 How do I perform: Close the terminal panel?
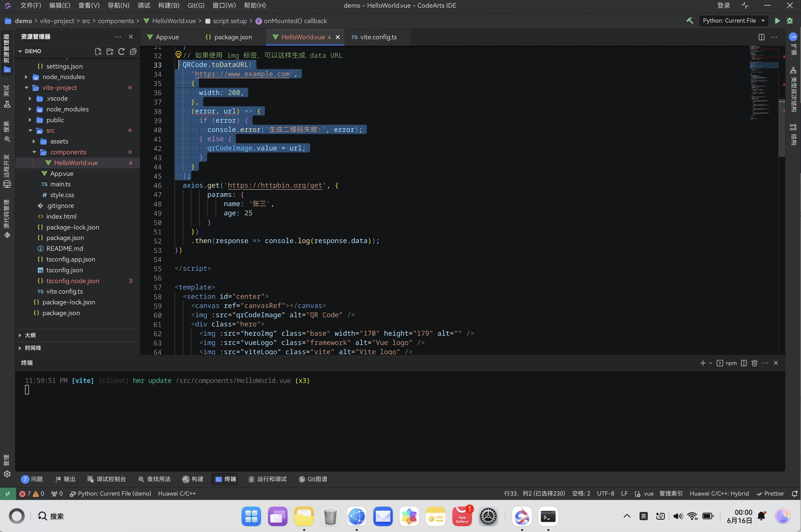[776, 363]
